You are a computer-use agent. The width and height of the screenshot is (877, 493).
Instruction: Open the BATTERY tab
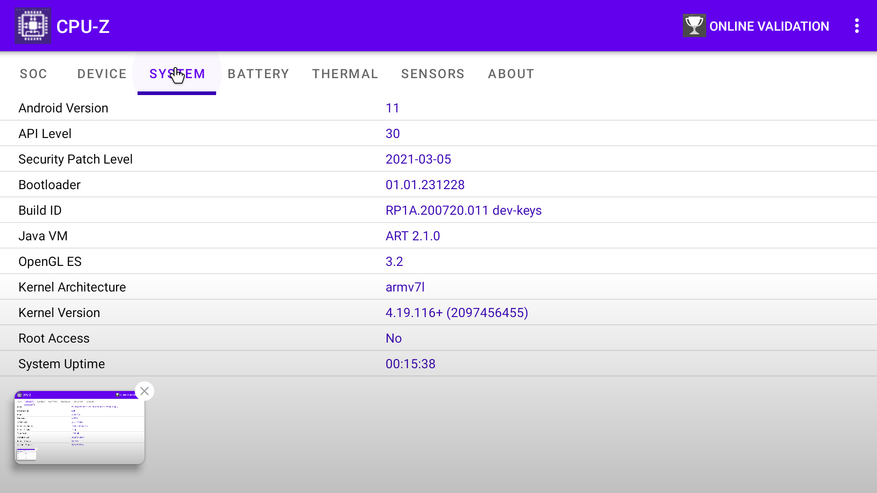point(258,74)
